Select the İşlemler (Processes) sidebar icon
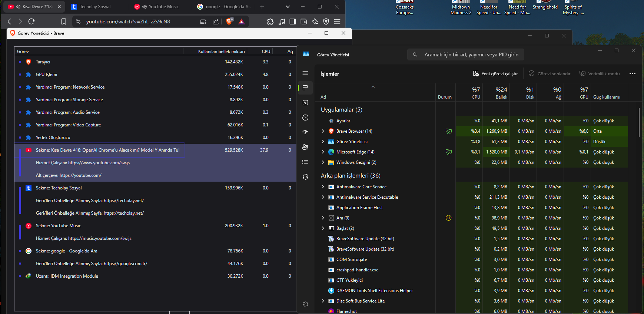Image resolution: width=644 pixels, height=314 pixels. (305, 87)
